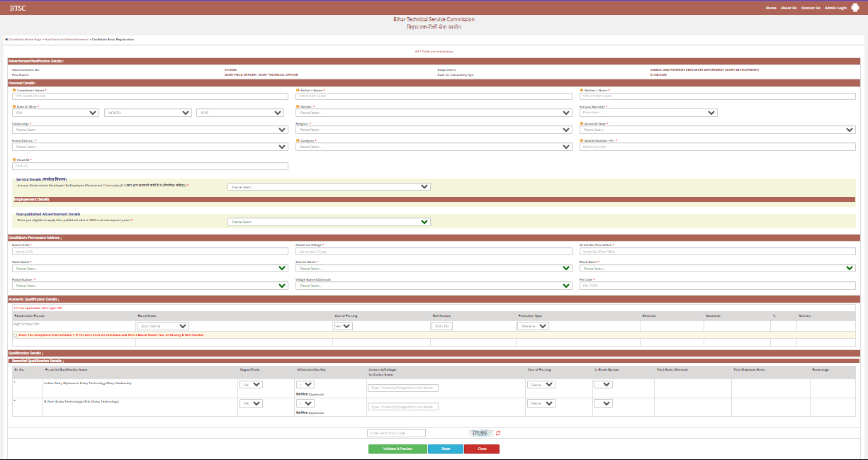Expand the birth MONTH dropdown

[148, 113]
